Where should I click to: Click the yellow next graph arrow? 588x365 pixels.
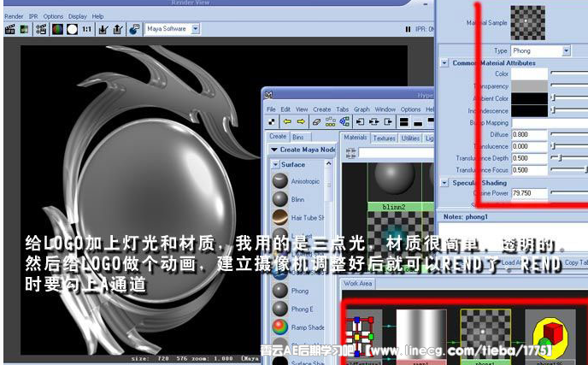(301, 121)
